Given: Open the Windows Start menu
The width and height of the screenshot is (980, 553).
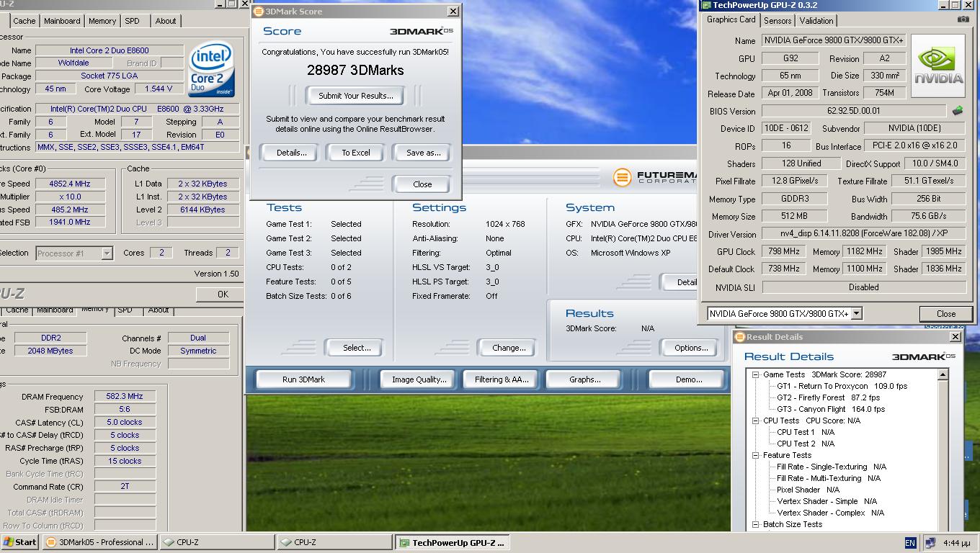Looking at the screenshot, I should click(20, 542).
